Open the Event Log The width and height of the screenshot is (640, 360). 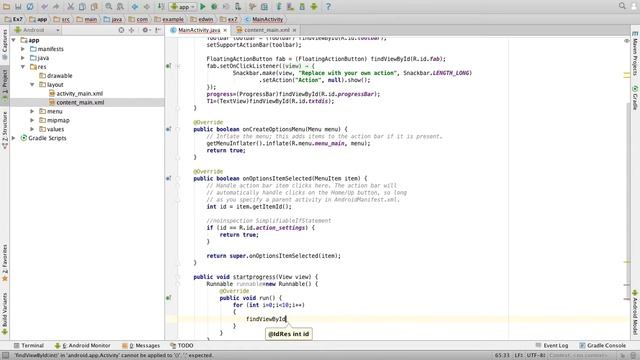552,345
